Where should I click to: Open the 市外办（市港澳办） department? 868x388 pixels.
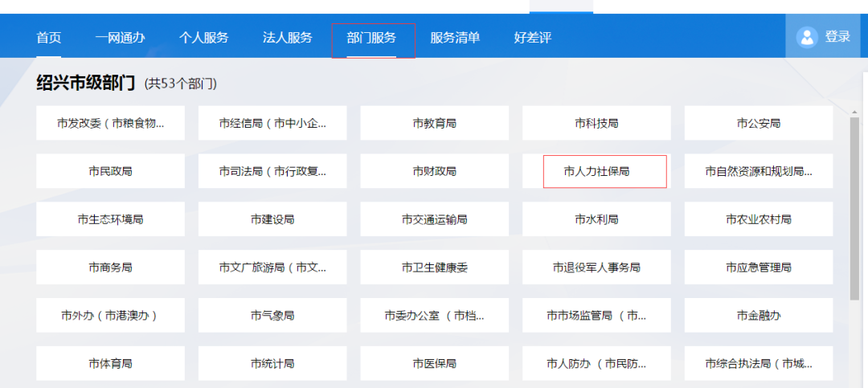tap(111, 316)
